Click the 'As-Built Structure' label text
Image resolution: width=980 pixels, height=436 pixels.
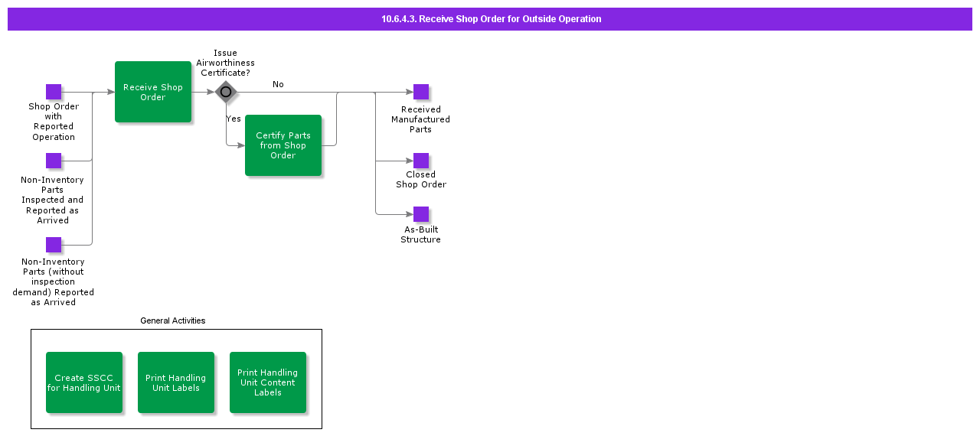click(420, 234)
